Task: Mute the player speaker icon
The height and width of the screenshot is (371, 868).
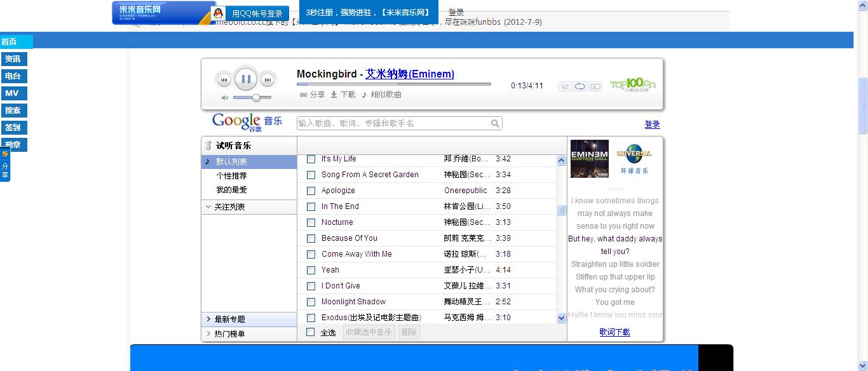Action: (x=225, y=98)
